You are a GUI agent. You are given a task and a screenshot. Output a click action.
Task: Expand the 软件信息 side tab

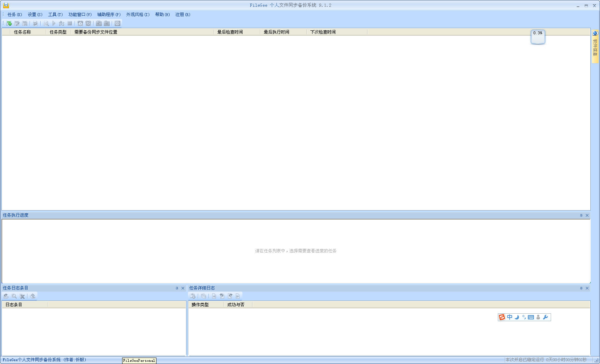pos(595,46)
